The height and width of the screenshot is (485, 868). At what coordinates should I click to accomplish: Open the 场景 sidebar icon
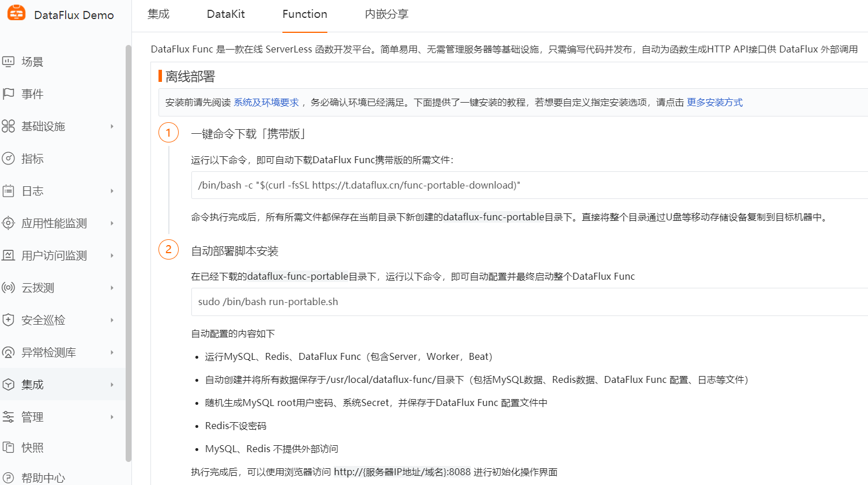(x=8, y=62)
